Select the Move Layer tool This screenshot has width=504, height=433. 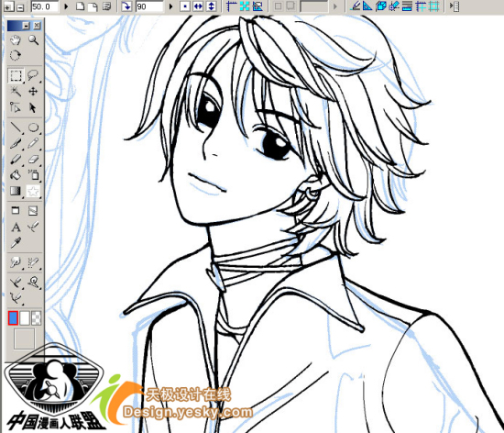click(33, 92)
